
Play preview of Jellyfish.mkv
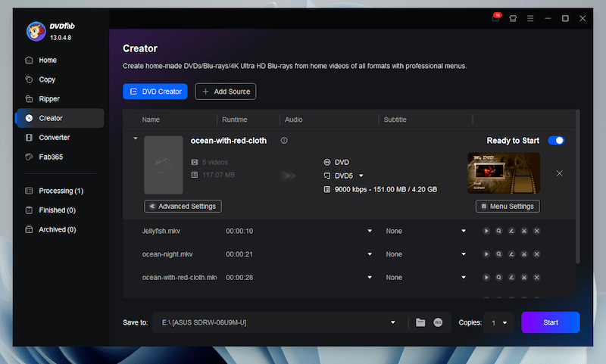[x=486, y=231]
